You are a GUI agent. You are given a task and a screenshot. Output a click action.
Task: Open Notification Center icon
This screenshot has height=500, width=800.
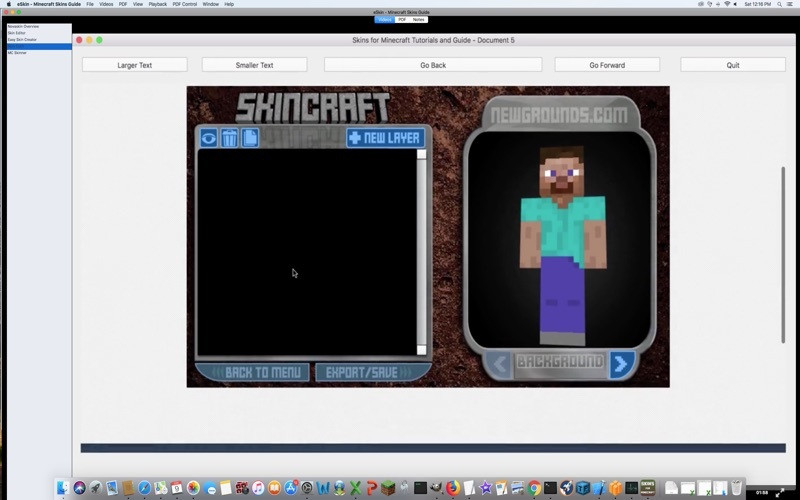(790, 4)
